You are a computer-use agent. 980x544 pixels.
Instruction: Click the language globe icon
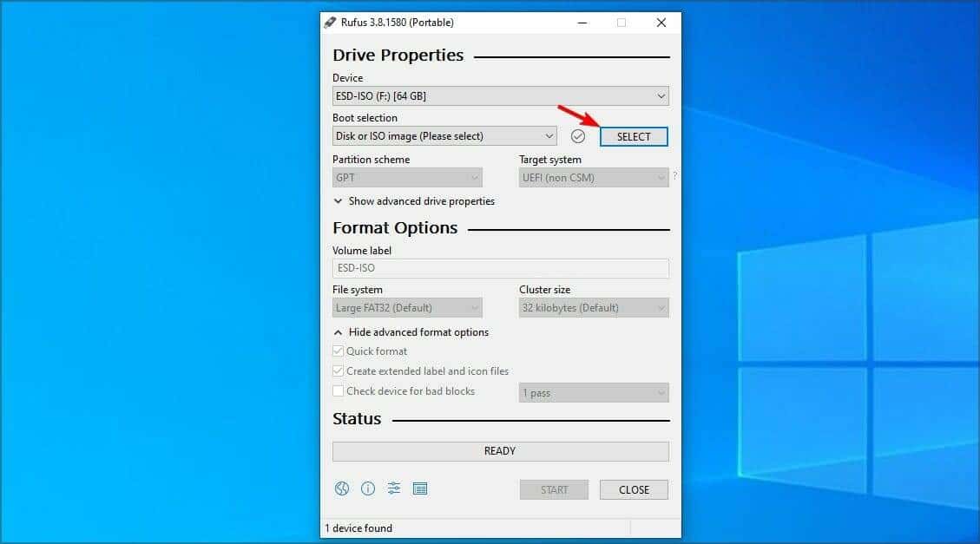342,488
